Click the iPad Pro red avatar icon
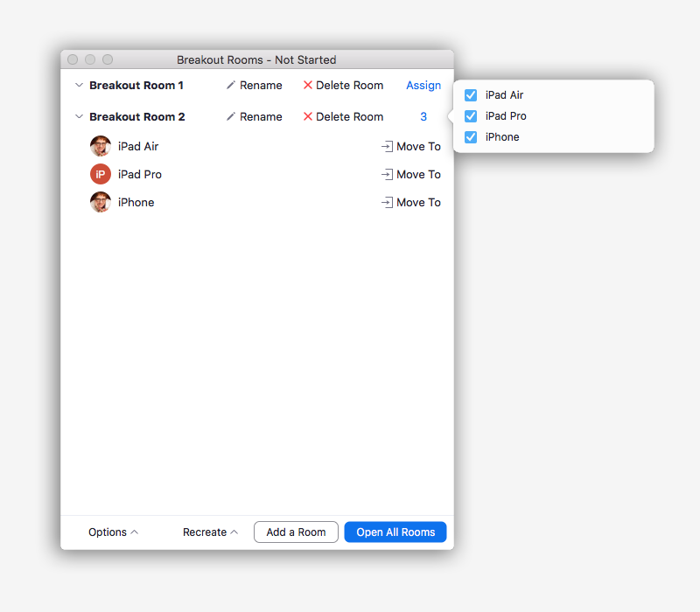Image resolution: width=700 pixels, height=612 pixels. click(101, 175)
